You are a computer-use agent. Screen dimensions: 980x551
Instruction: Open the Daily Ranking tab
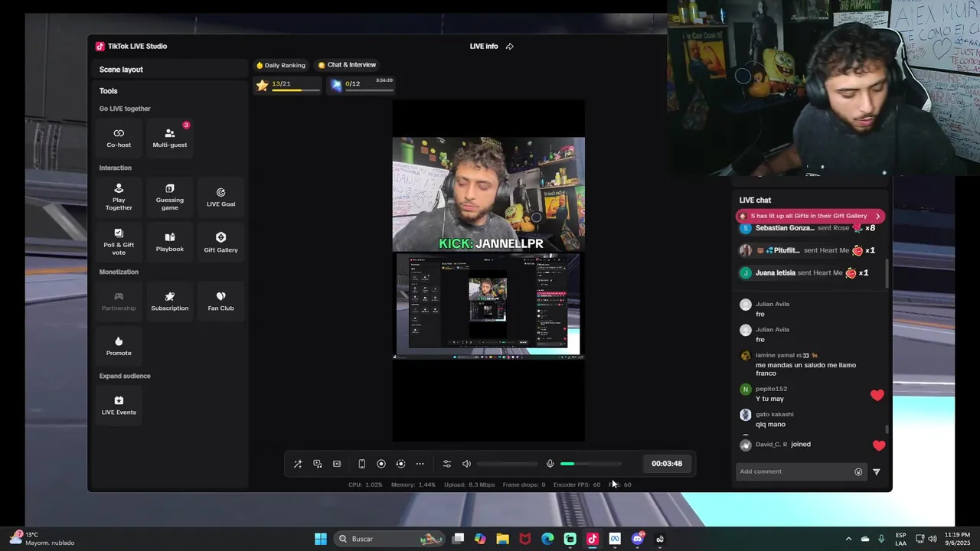tap(280, 65)
